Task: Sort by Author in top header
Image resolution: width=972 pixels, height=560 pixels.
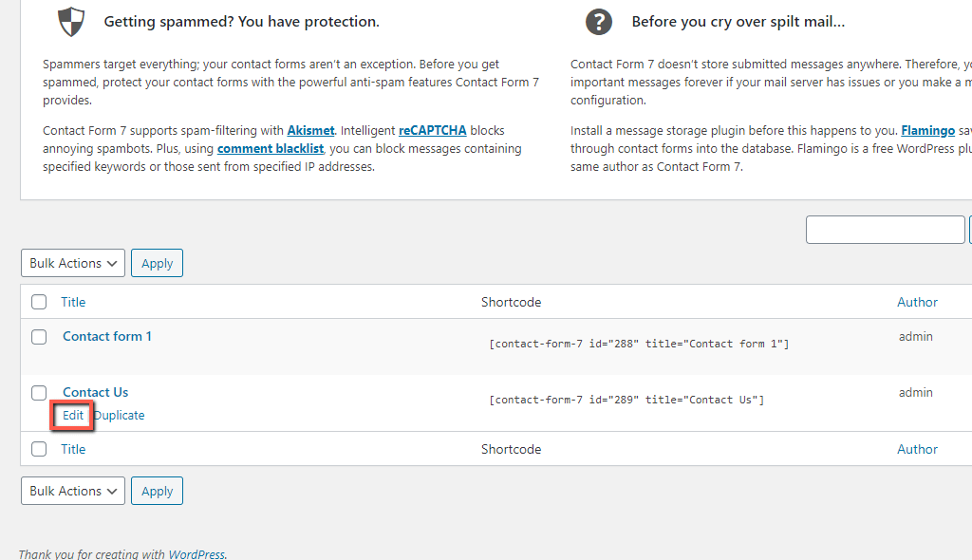Action: tap(917, 302)
